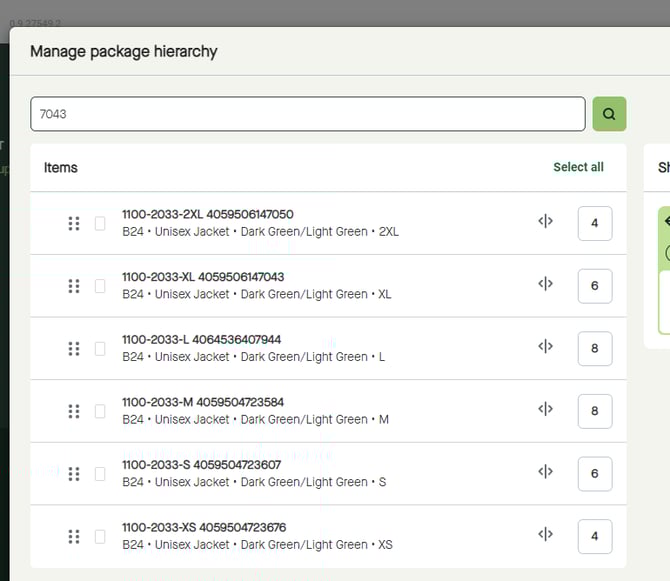Click split icon on 1100-2033-S row
The image size is (670, 581).
545,472
